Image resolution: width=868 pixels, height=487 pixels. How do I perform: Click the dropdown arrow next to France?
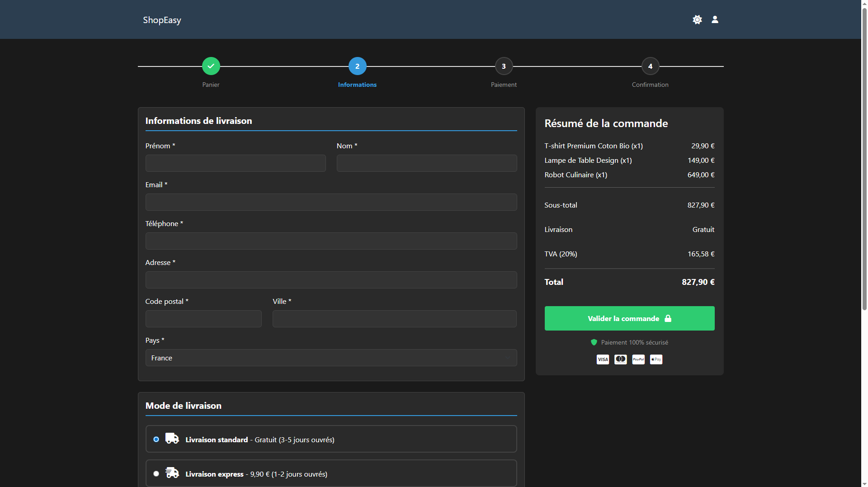pos(508,357)
